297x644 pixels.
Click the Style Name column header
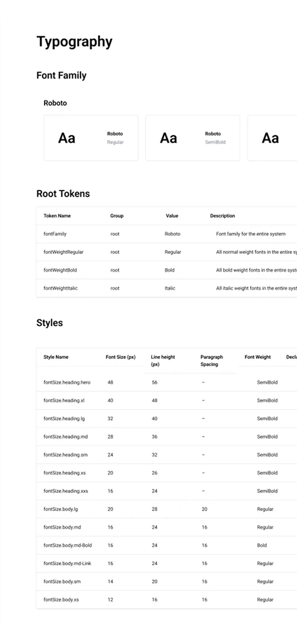pyautogui.click(x=56, y=357)
